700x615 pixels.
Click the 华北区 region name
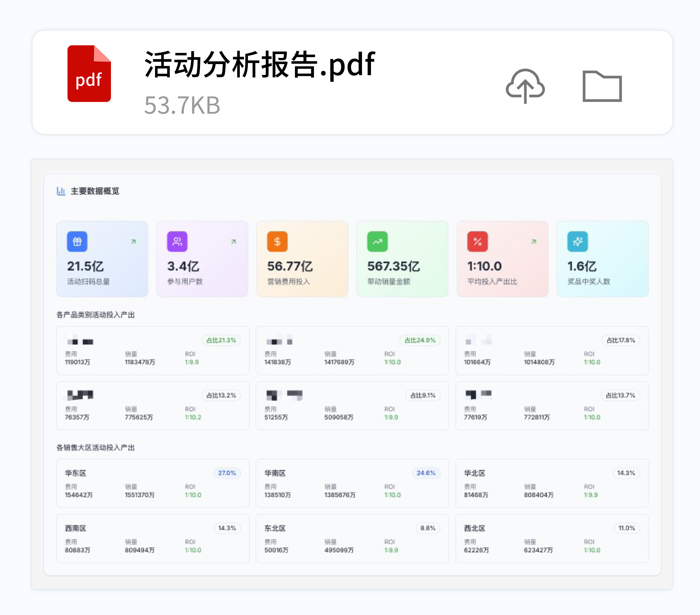[x=475, y=473]
